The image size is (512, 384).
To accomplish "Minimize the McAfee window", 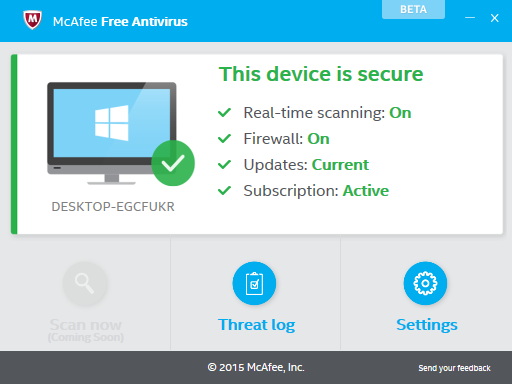I will point(470,18).
